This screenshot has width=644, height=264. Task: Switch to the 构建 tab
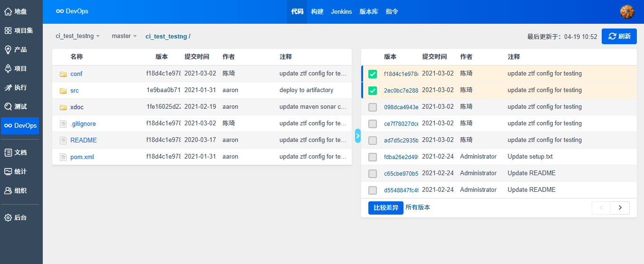click(x=317, y=11)
